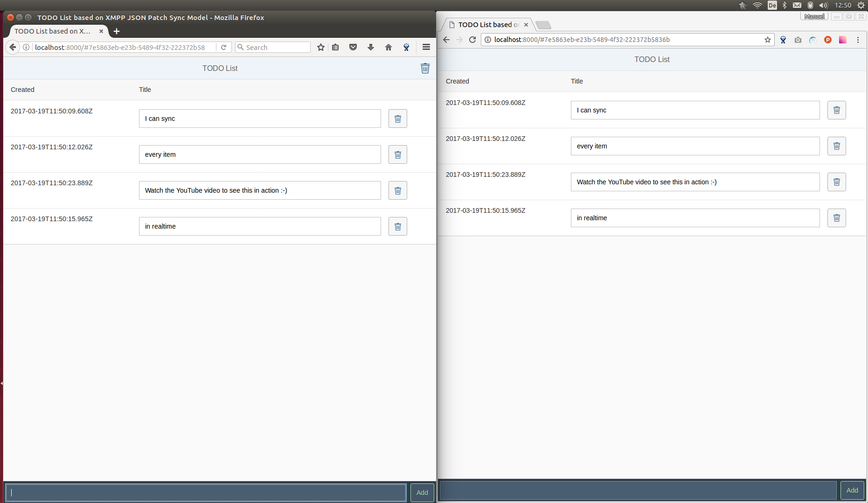
Task: Click the red P extension in Chrome
Action: 828,40
